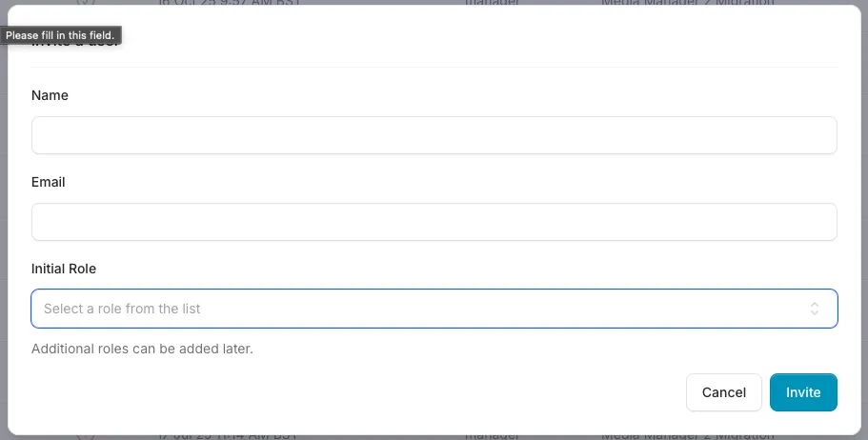Click "manager" in the top background row
Viewport: 868px width, 440px height.
(x=493, y=3)
